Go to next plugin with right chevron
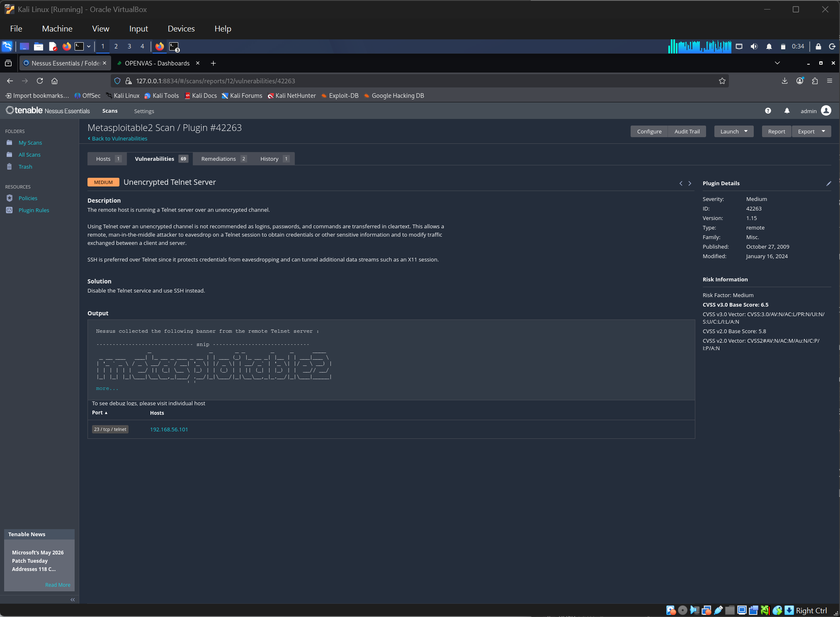Screen dimensions: 840x617 [x=690, y=183]
